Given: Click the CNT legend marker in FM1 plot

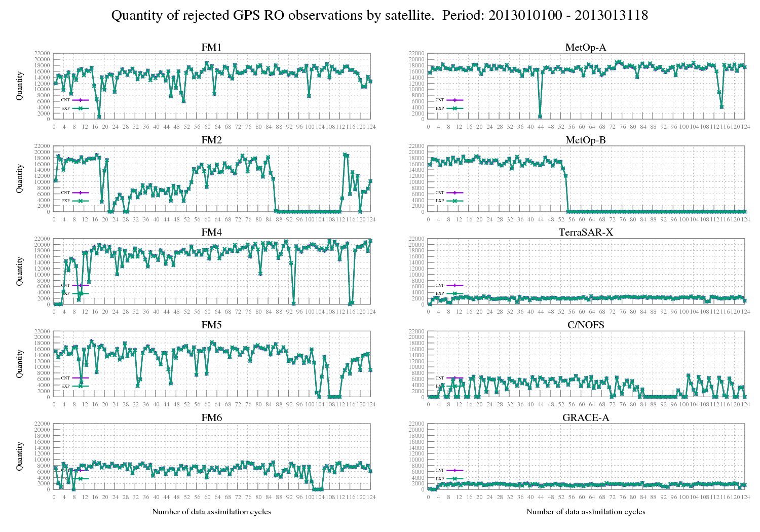Looking at the screenshot, I should point(81,100).
